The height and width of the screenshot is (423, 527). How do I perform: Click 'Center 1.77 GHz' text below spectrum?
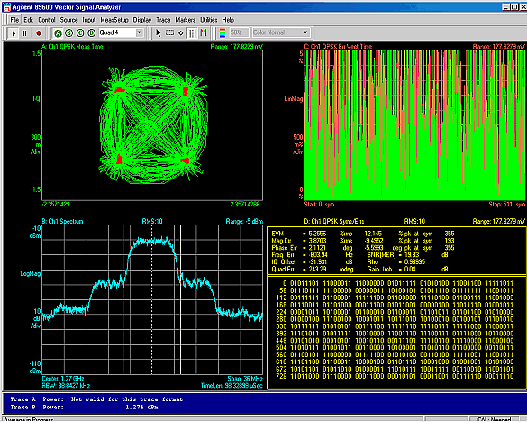tap(63, 379)
